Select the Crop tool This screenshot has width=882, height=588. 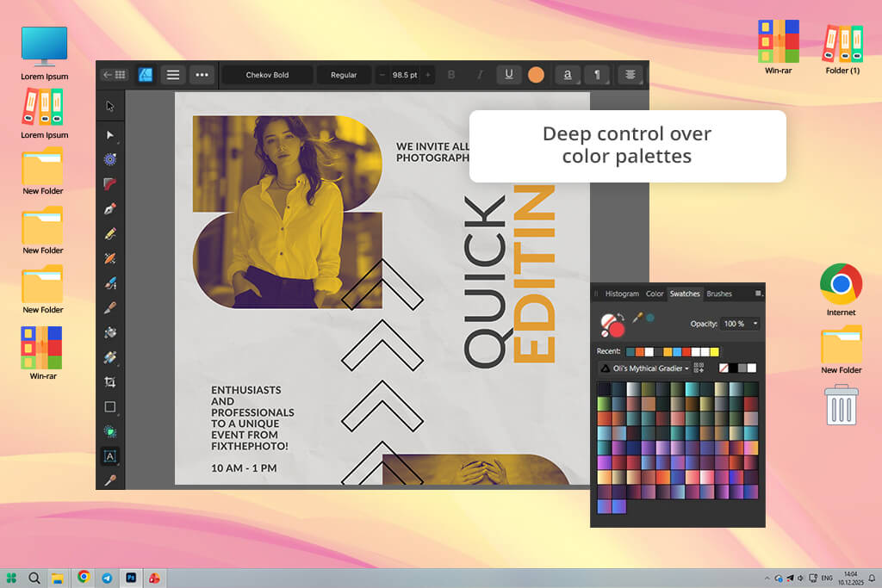coord(110,382)
